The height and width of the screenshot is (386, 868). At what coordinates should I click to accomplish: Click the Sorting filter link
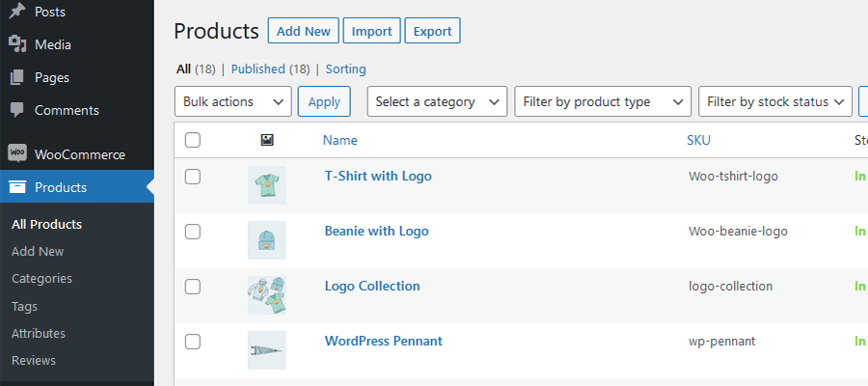pyautogui.click(x=345, y=69)
